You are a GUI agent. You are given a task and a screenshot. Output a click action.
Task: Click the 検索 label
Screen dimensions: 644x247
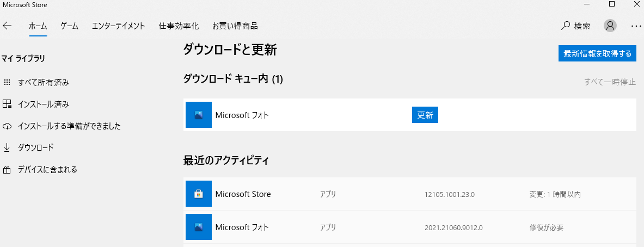[582, 26]
